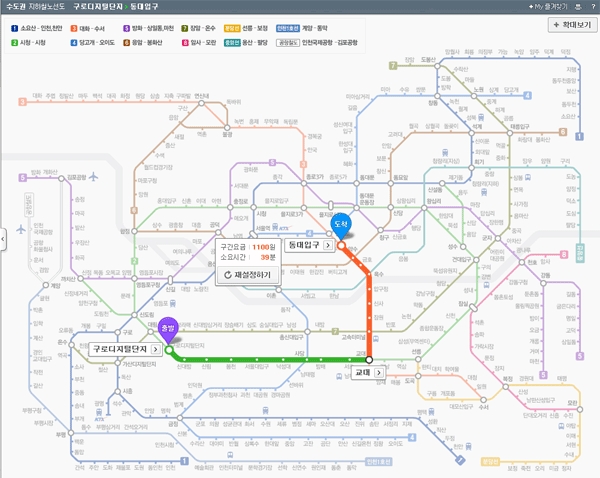Viewport: 600px width, 478px height.
Task: Expand the 동대입구 station label arrow
Action: 328,245
